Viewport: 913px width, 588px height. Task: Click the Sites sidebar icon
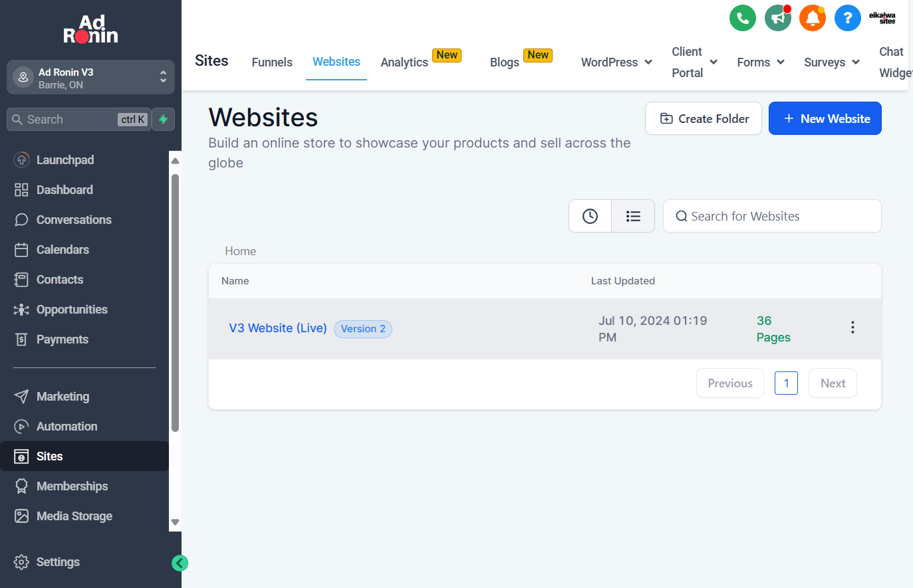point(22,456)
